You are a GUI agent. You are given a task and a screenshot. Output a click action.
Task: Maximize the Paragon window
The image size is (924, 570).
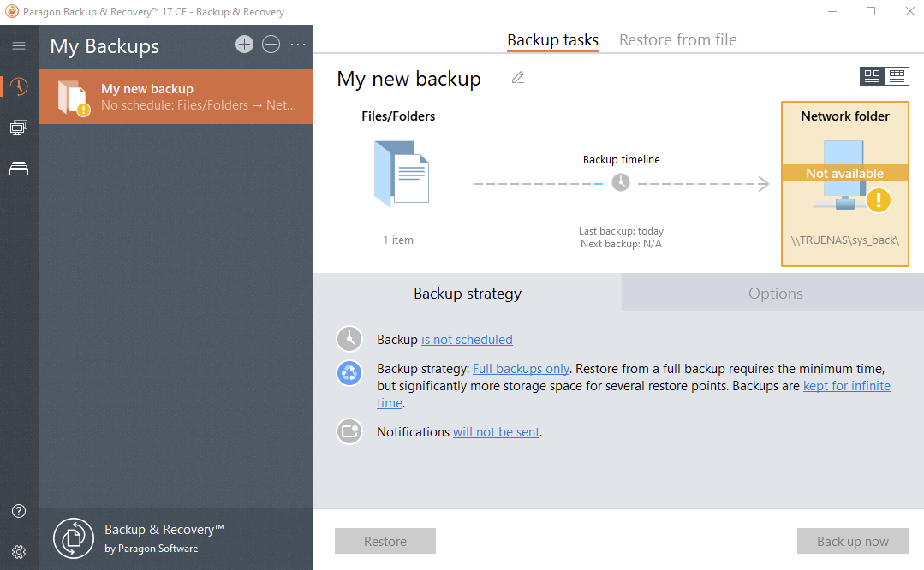click(871, 12)
